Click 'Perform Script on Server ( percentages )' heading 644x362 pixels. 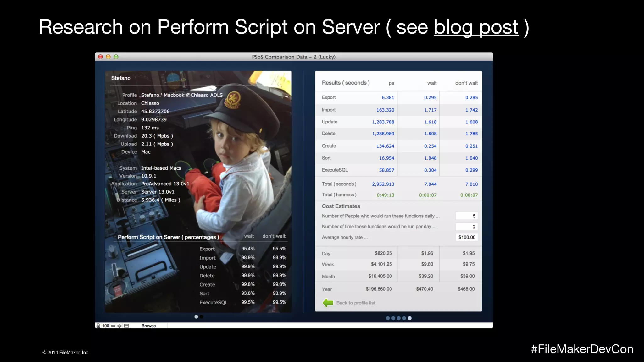point(168,237)
